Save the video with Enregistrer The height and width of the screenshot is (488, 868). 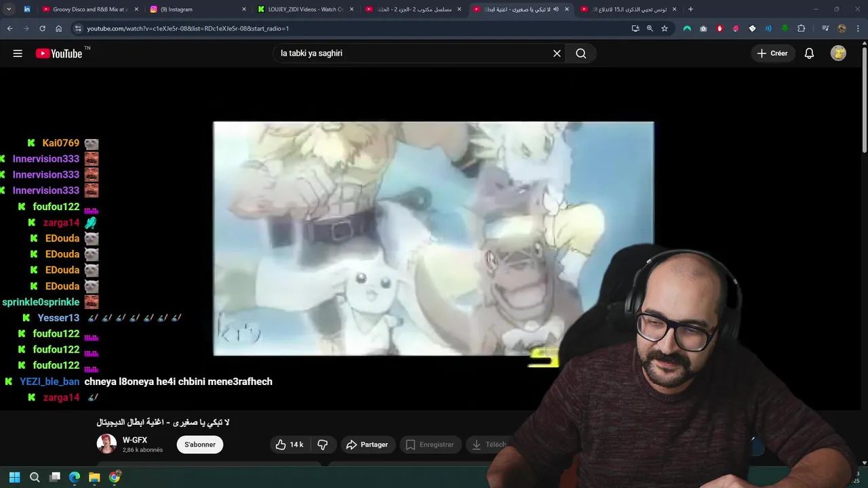click(430, 445)
